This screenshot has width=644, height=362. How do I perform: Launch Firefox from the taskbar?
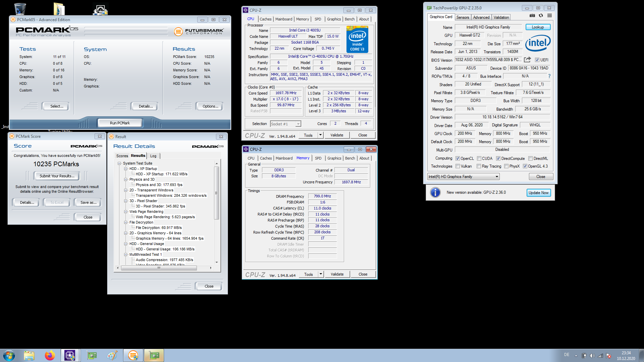click(50, 355)
